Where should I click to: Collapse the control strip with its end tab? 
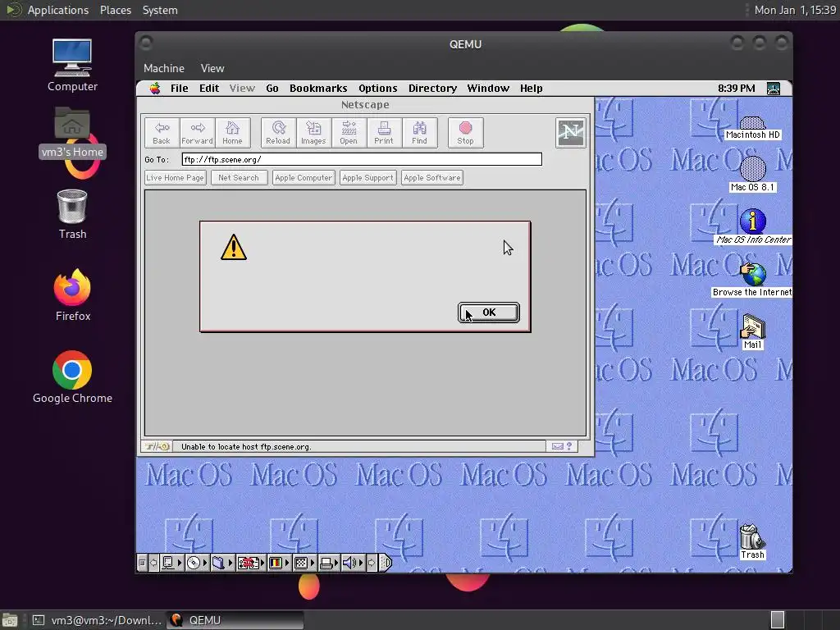[x=386, y=563]
